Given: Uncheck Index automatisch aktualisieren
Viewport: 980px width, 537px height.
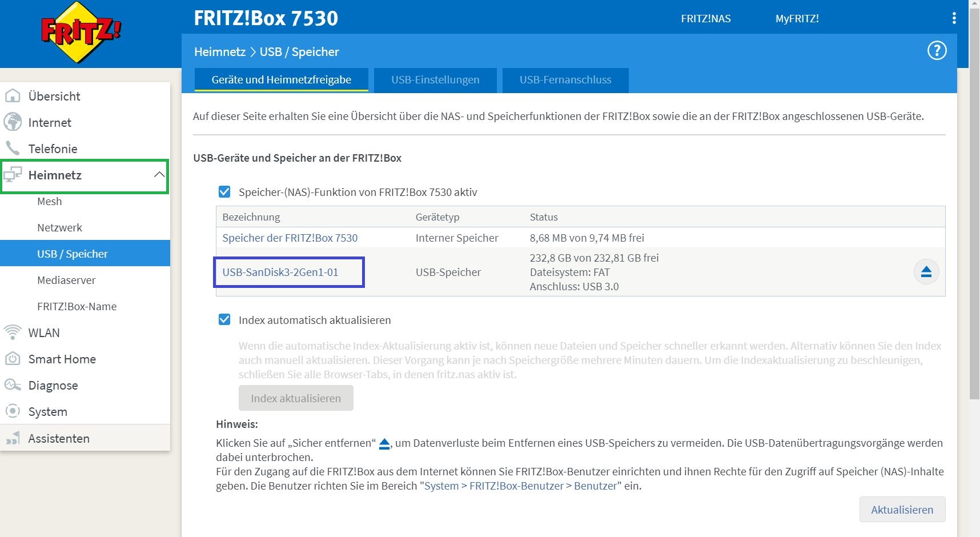Looking at the screenshot, I should coord(224,320).
